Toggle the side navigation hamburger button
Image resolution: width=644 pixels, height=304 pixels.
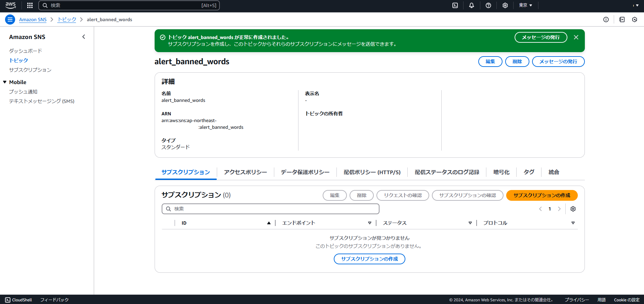pyautogui.click(x=10, y=20)
